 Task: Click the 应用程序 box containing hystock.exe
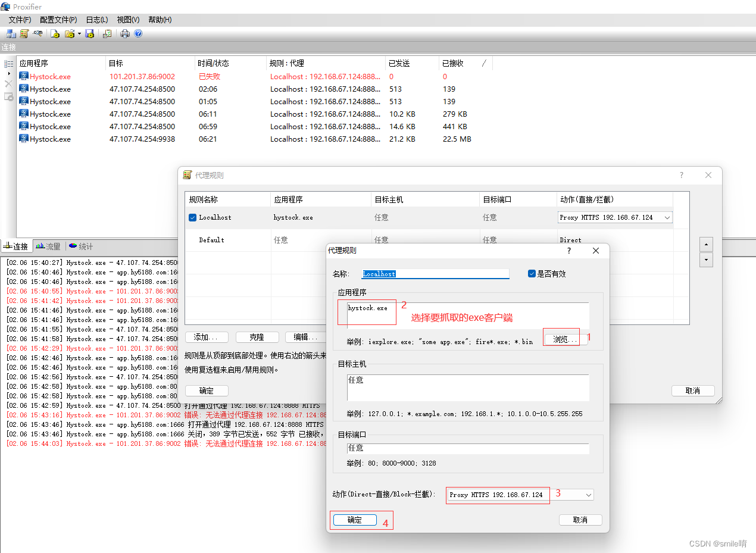coord(468,315)
